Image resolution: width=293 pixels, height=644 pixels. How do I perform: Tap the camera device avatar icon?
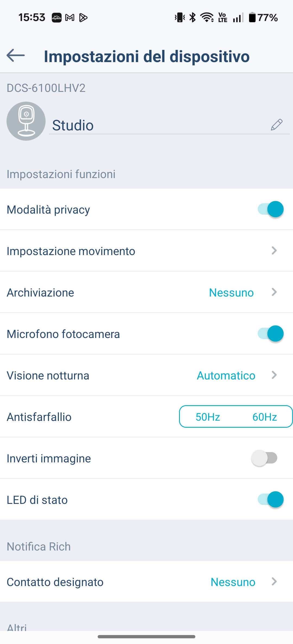pos(26,121)
